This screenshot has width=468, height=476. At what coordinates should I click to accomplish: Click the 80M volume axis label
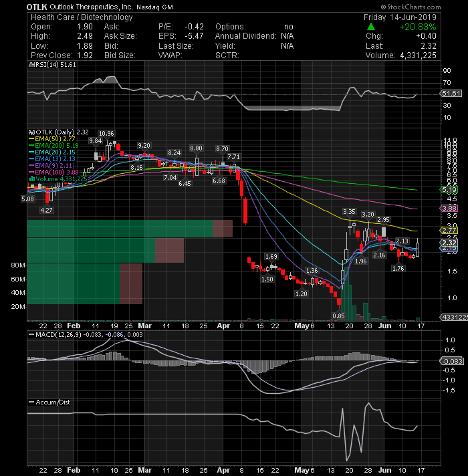[18, 265]
